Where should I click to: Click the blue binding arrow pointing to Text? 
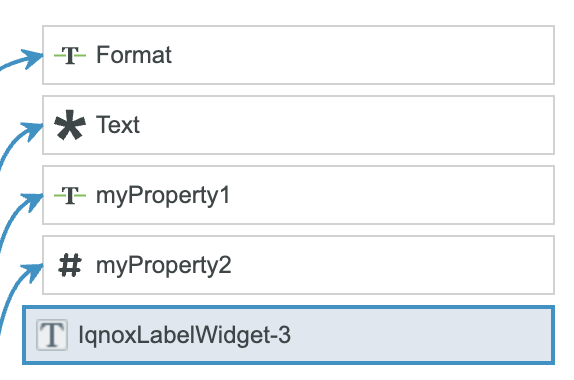(22, 146)
